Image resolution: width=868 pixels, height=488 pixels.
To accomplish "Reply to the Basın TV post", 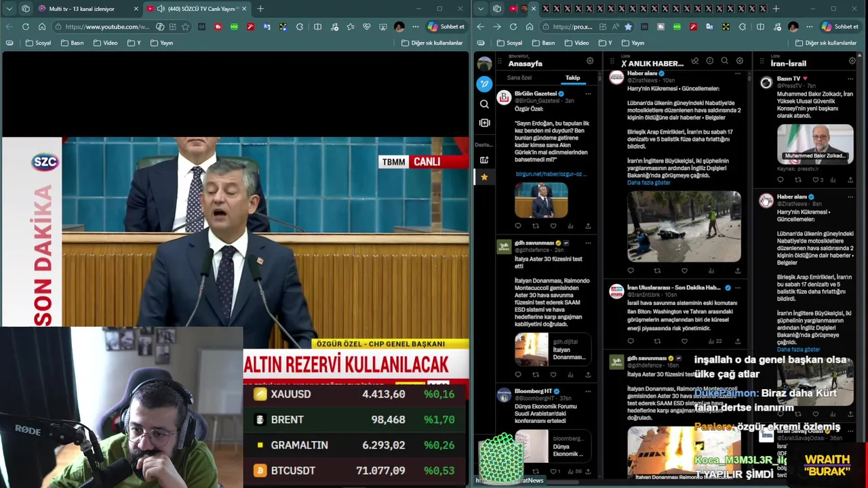I will [x=780, y=180].
